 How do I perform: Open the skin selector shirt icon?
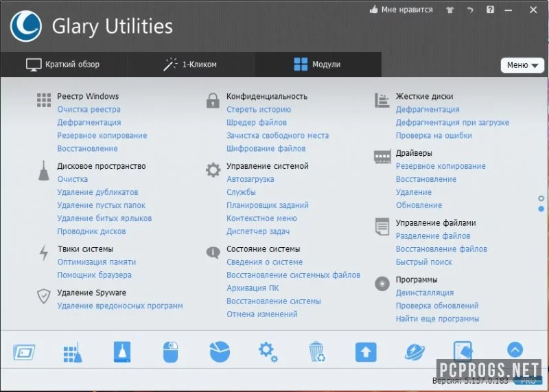click(x=450, y=10)
